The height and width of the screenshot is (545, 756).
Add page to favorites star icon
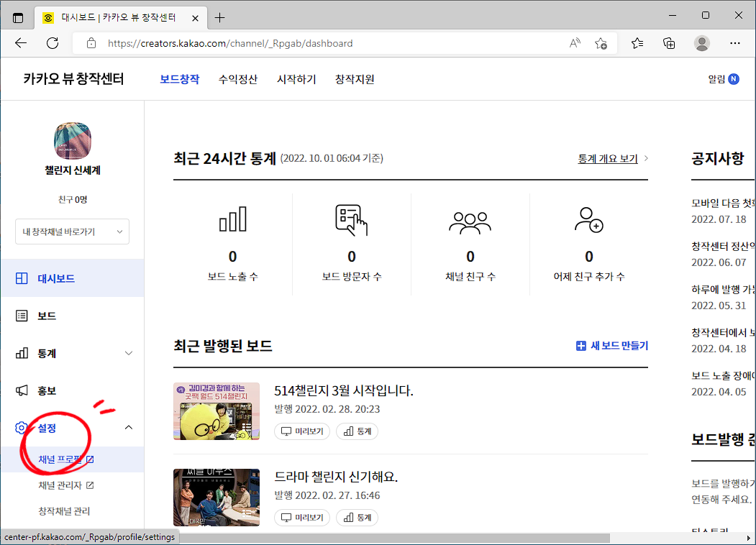click(x=601, y=43)
